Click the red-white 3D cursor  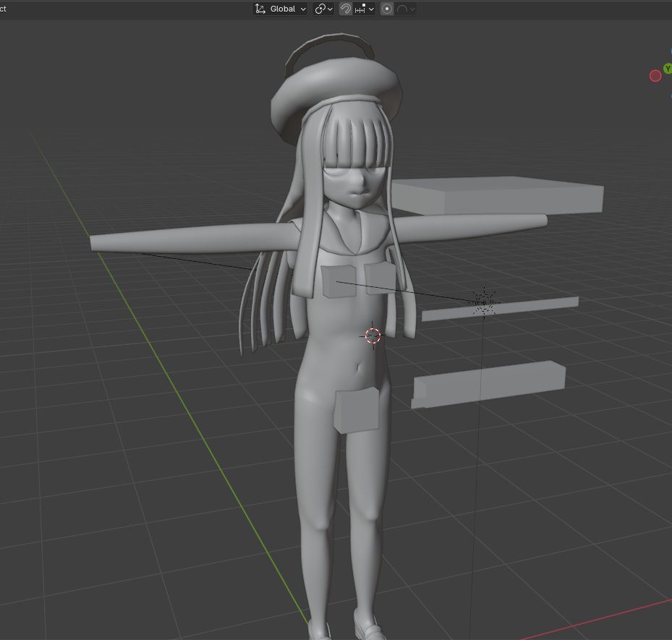tap(373, 336)
